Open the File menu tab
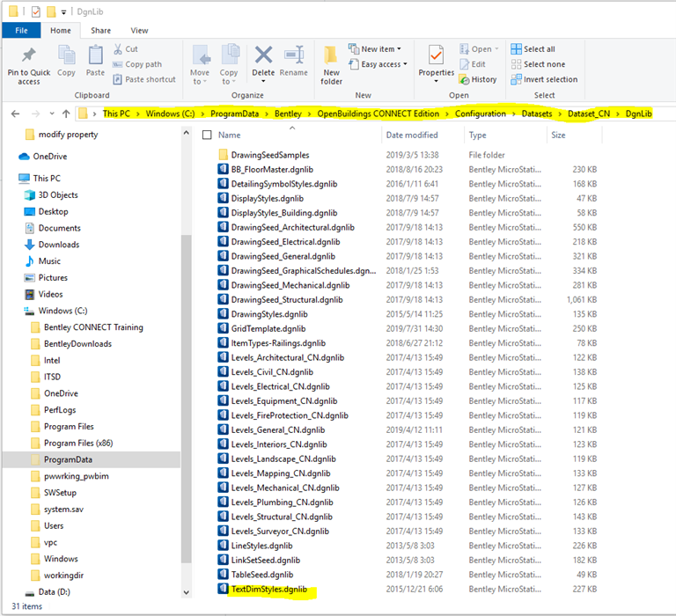This screenshot has width=676, height=616. tap(21, 30)
